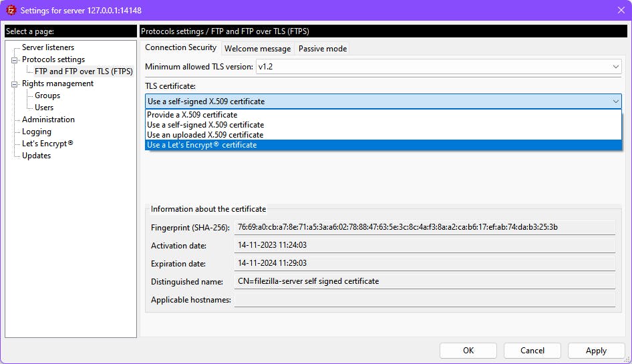Click the 'Minimum allowed TLS version:' label
632x364 pixels.
click(199, 67)
